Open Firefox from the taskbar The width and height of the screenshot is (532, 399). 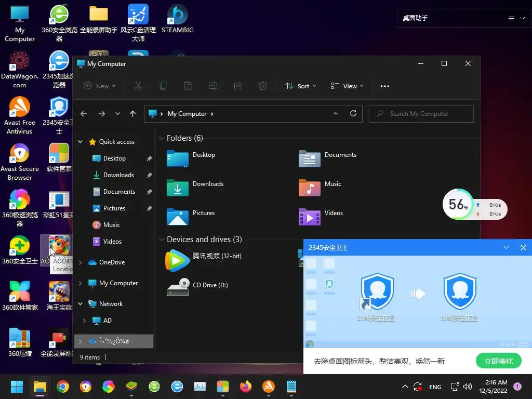pos(246,387)
